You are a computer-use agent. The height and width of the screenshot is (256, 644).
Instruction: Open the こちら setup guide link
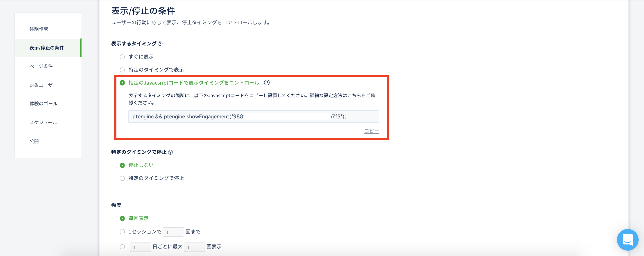point(354,95)
